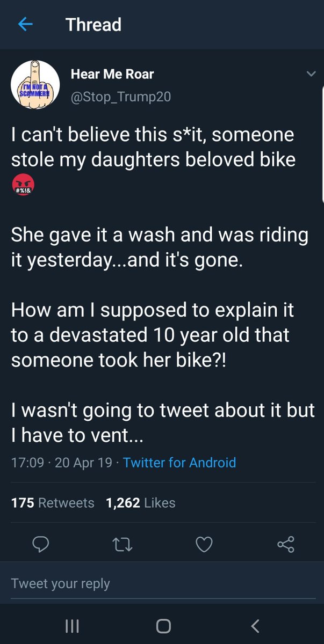
Task: View the 1,262 Likes list
Action: 141,503
